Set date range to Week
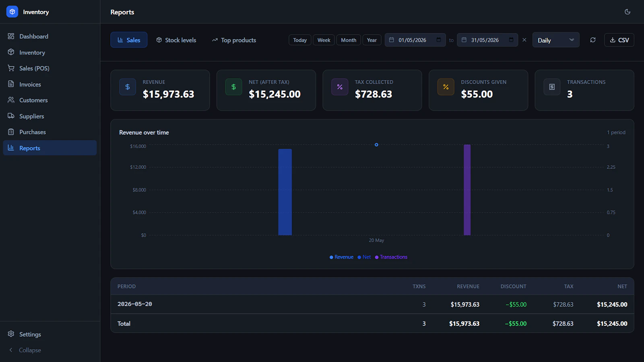 coord(324,40)
